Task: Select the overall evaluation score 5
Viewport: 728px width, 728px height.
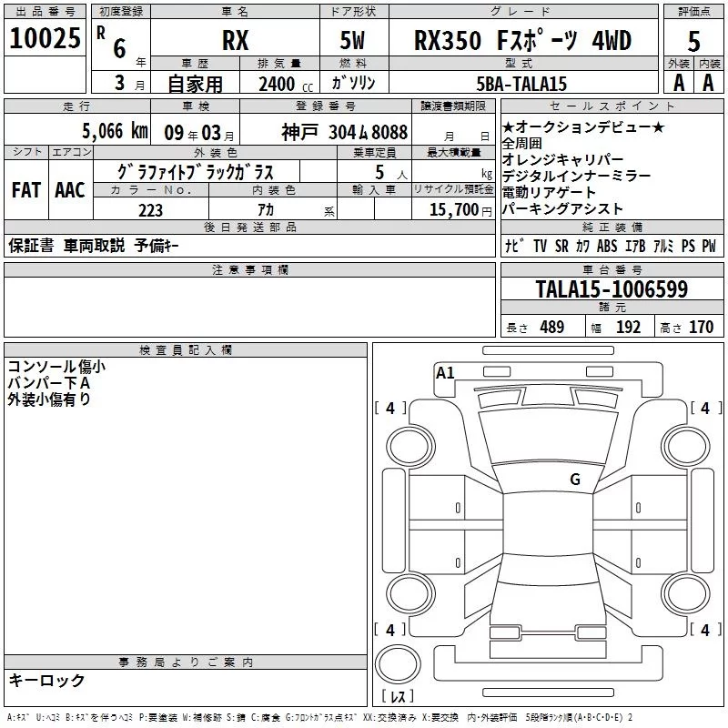Action: tap(693, 42)
